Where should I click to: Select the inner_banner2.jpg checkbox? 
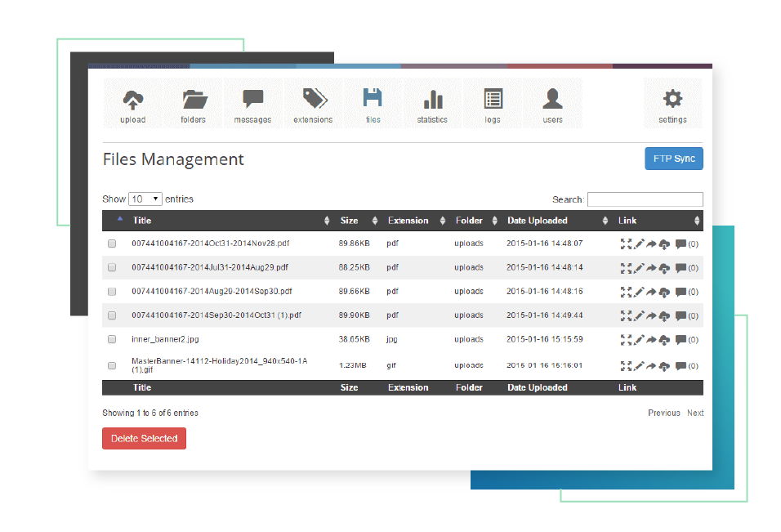112,339
